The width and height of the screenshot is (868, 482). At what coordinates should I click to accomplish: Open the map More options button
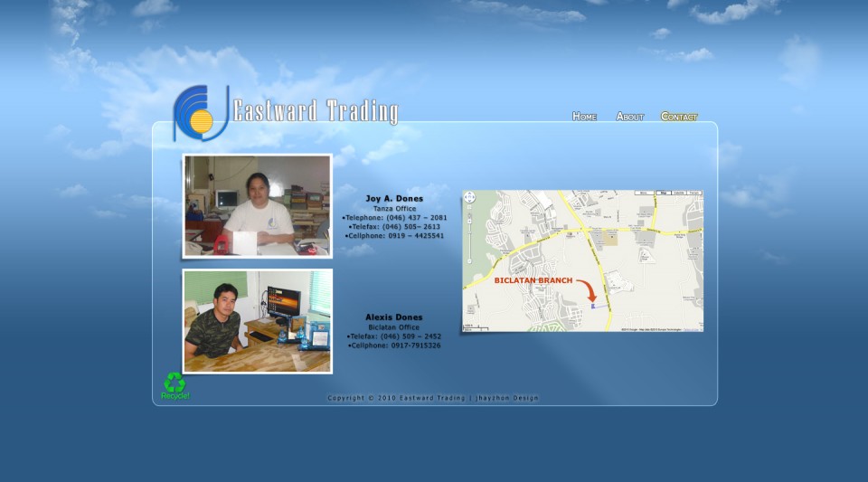coord(644,193)
